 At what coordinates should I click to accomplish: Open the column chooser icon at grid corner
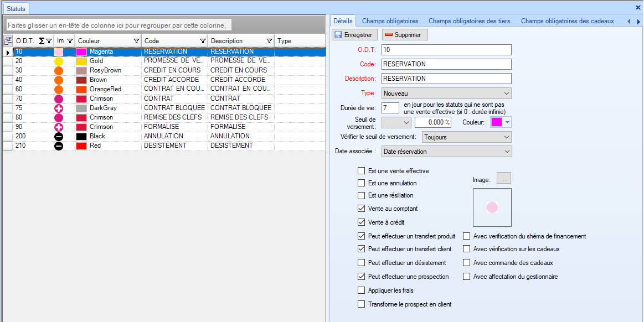coord(8,41)
